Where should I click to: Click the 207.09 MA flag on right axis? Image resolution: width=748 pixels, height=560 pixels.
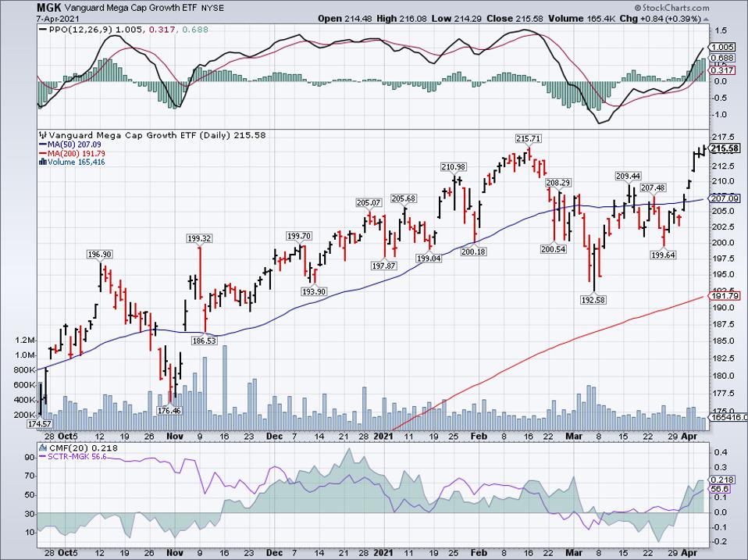725,199
